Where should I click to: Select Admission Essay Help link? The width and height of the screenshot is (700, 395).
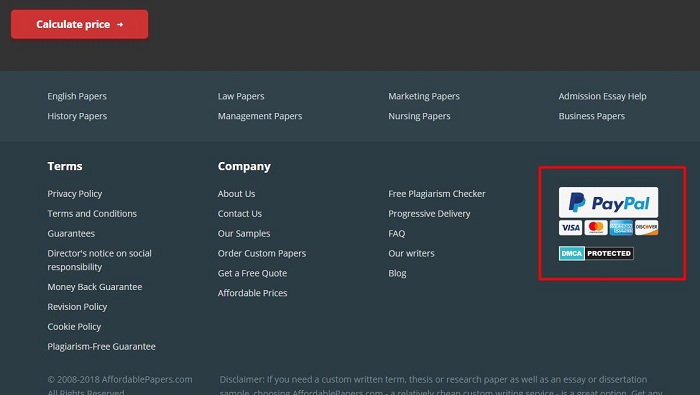coord(602,96)
